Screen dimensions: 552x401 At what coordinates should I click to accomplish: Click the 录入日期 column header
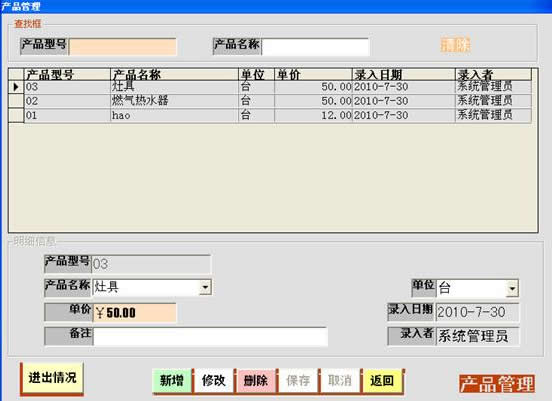coord(404,74)
